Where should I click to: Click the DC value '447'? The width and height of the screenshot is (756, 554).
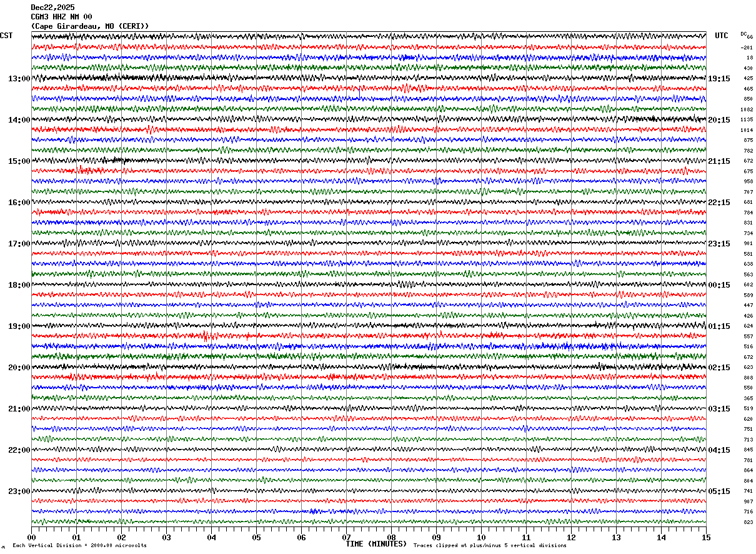[x=748, y=305]
